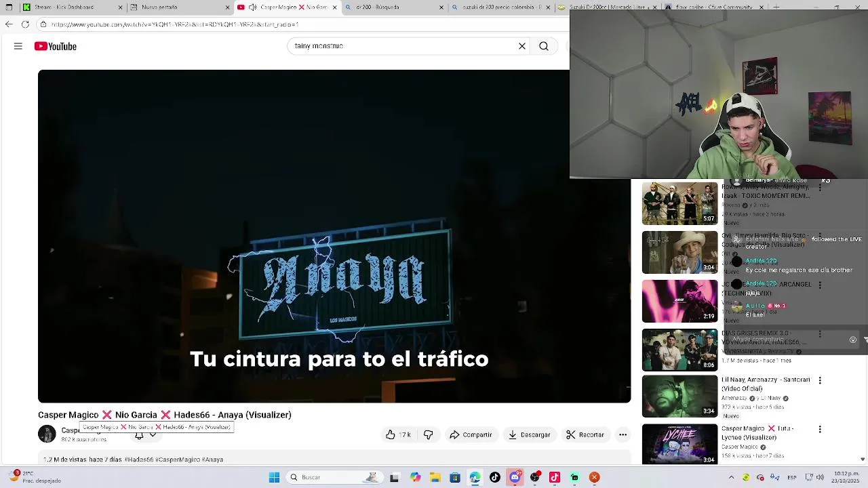Pause the Anaya visualizer video player
The image size is (868, 488).
point(334,236)
